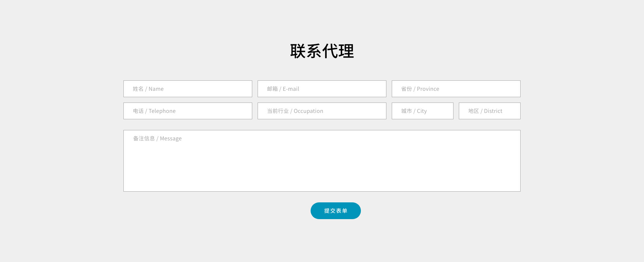The image size is (644, 262).
Task: Select the 电话 / Telephone field
Action: pos(188,111)
